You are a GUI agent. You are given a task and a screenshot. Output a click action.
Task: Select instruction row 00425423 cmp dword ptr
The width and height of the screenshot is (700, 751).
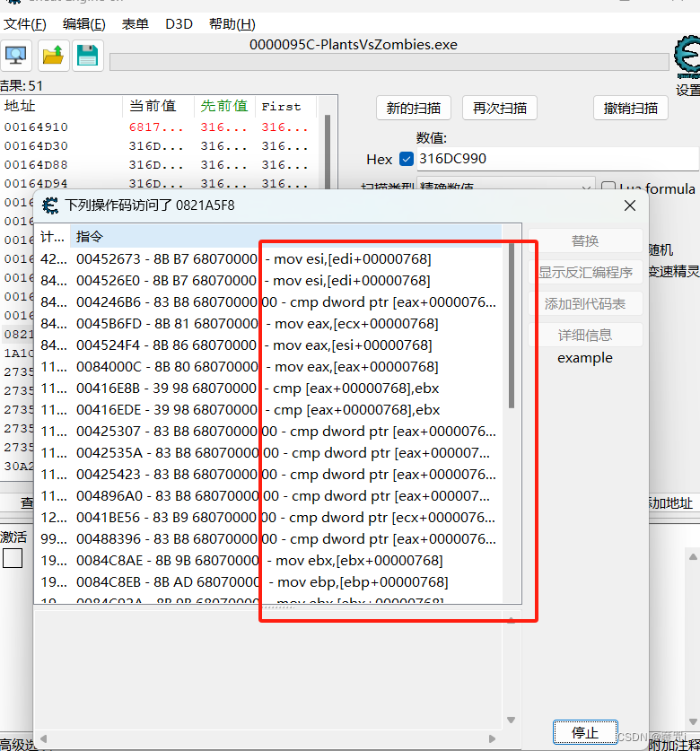pos(269,475)
